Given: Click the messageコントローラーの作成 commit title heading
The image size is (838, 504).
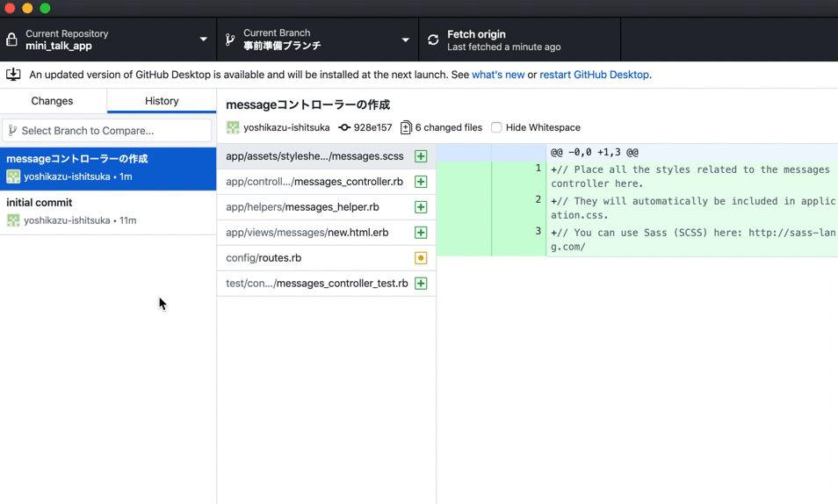Looking at the screenshot, I should pyautogui.click(x=307, y=104).
